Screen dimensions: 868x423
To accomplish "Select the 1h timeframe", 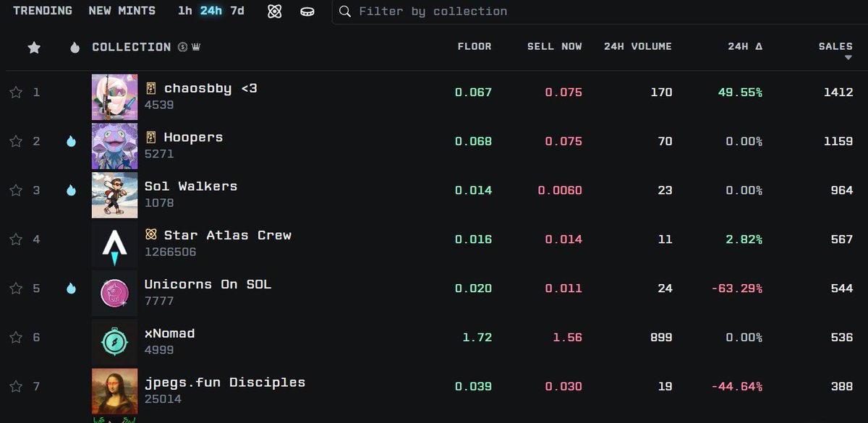I will 185,11.
